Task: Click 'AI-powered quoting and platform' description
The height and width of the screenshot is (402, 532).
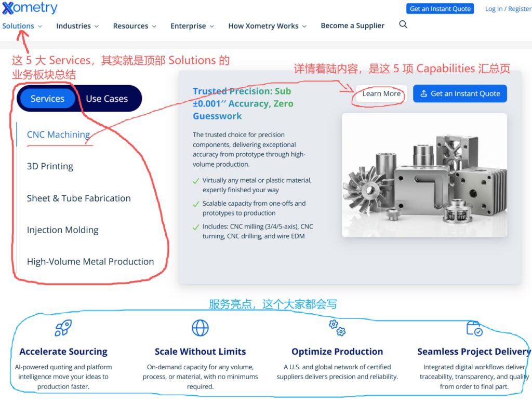Action: tap(63, 377)
